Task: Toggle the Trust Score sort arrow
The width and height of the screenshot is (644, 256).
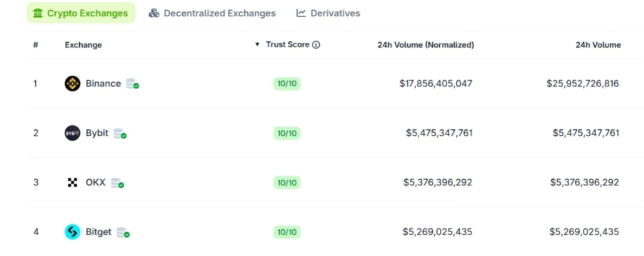Action: pos(257,44)
